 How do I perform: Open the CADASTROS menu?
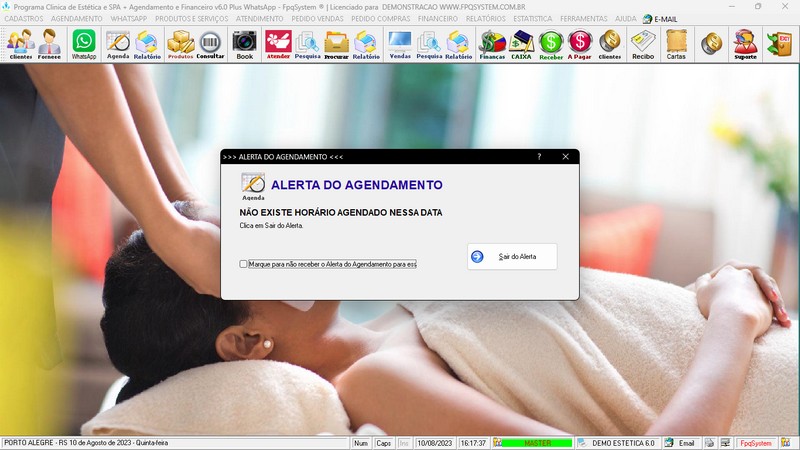[x=24, y=19]
